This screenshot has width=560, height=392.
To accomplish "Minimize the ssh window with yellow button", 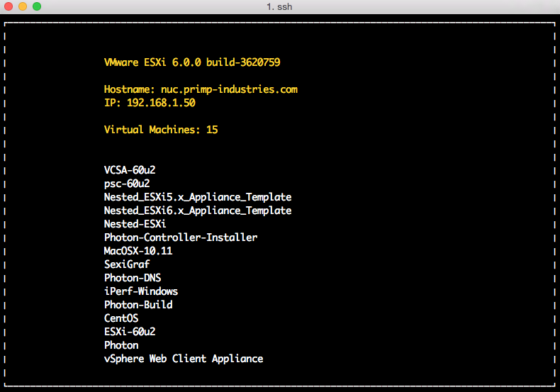I will (x=23, y=6).
